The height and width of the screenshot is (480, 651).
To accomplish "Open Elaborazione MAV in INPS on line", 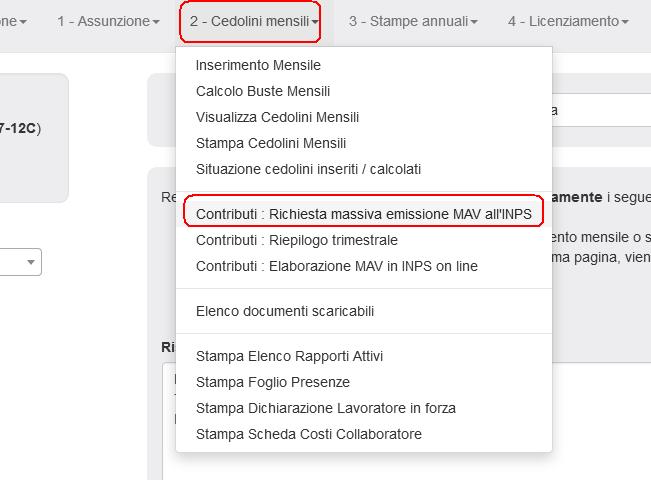I will pyautogui.click(x=337, y=266).
